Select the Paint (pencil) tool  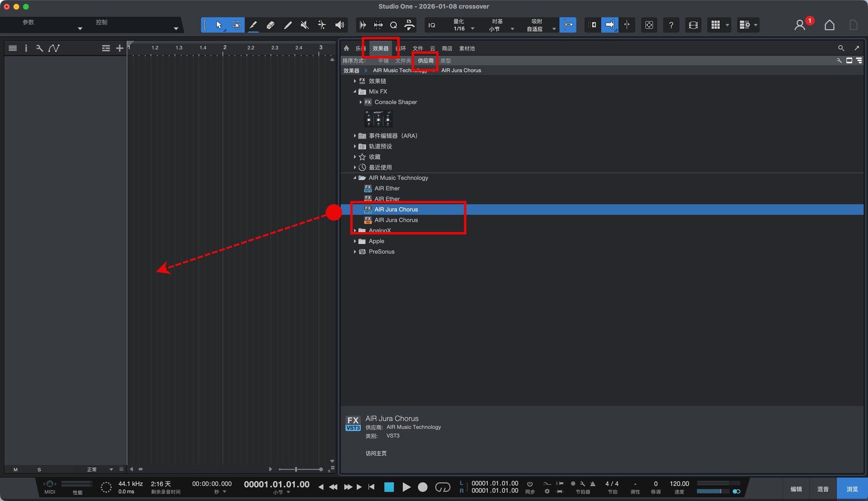(x=288, y=25)
